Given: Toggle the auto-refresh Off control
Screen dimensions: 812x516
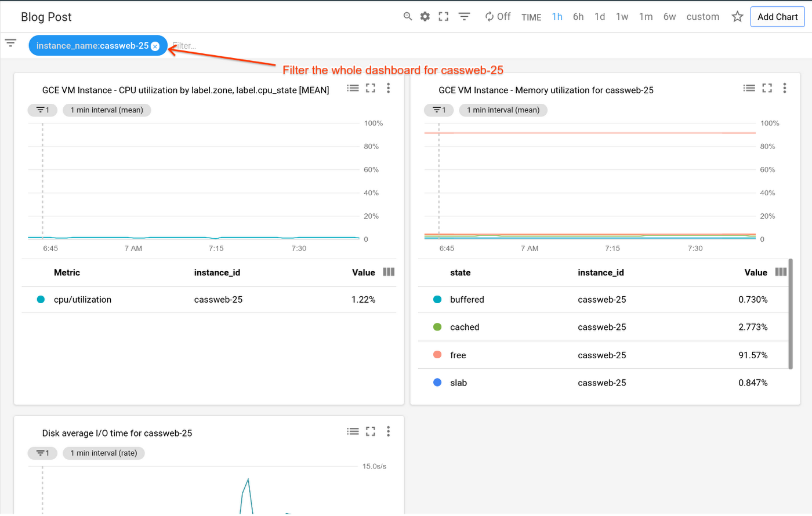Looking at the screenshot, I should [498, 16].
